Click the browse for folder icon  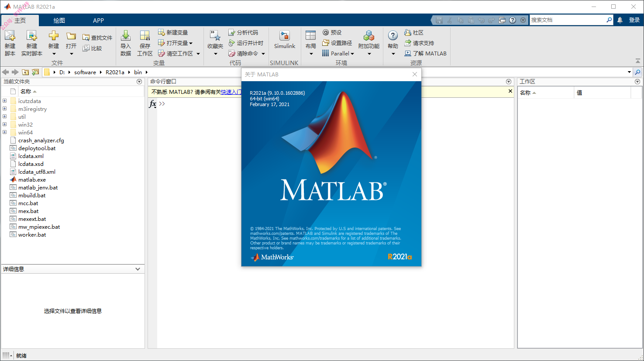coord(35,72)
